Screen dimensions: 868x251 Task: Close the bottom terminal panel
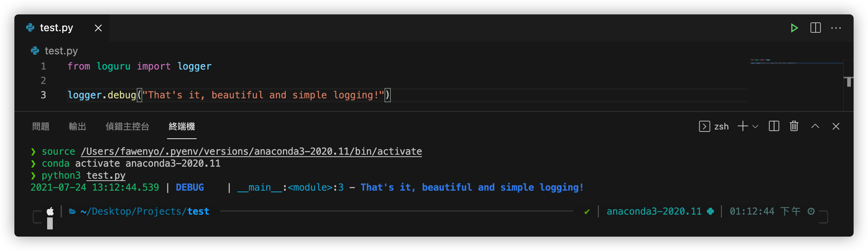pos(836,126)
